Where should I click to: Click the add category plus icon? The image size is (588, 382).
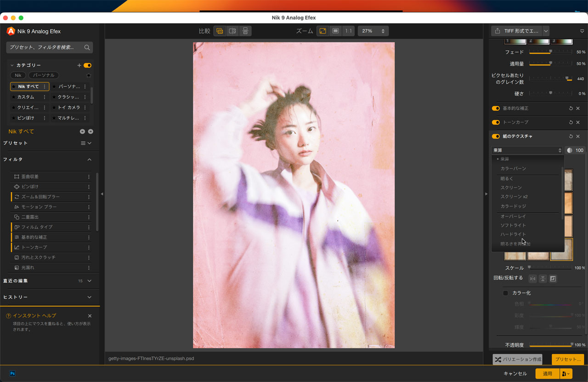(x=79, y=65)
